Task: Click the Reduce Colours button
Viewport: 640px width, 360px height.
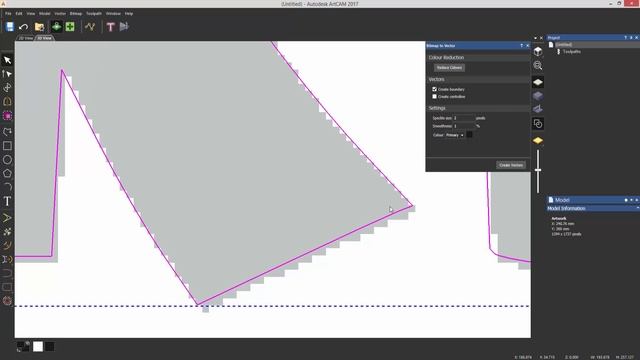Action: (449, 68)
